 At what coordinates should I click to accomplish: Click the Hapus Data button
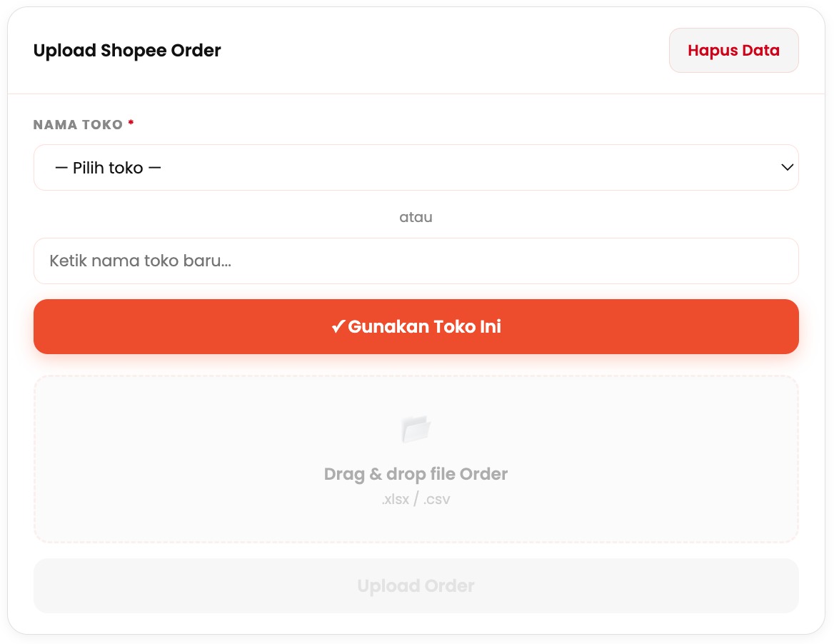(x=733, y=51)
